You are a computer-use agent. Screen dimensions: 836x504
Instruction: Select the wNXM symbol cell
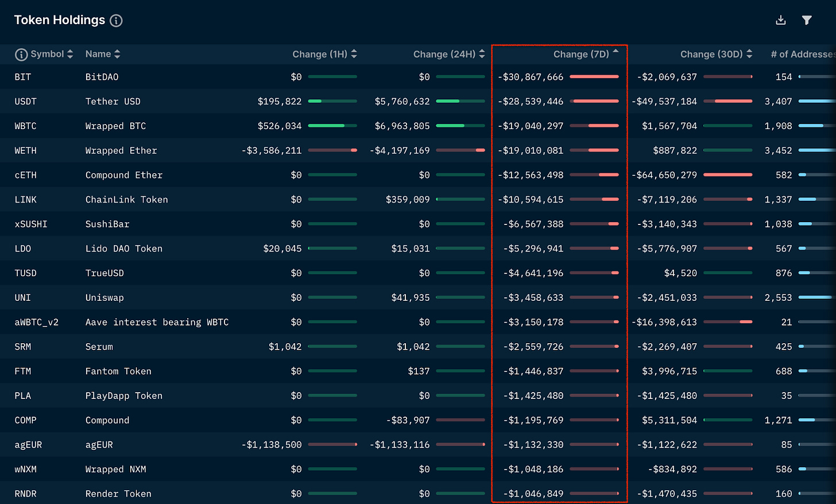coord(25,470)
